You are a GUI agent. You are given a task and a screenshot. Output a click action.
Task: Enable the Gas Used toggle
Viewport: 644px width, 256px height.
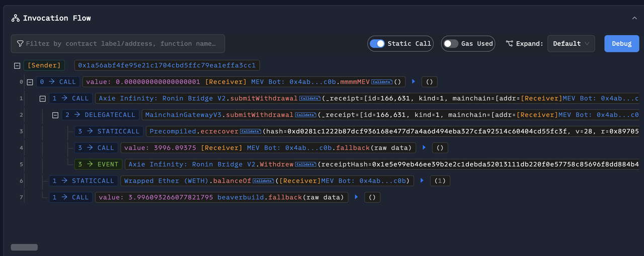(451, 44)
